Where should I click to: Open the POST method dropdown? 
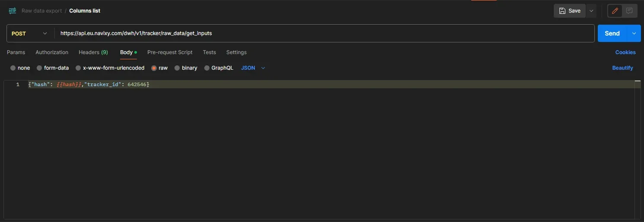point(29,33)
